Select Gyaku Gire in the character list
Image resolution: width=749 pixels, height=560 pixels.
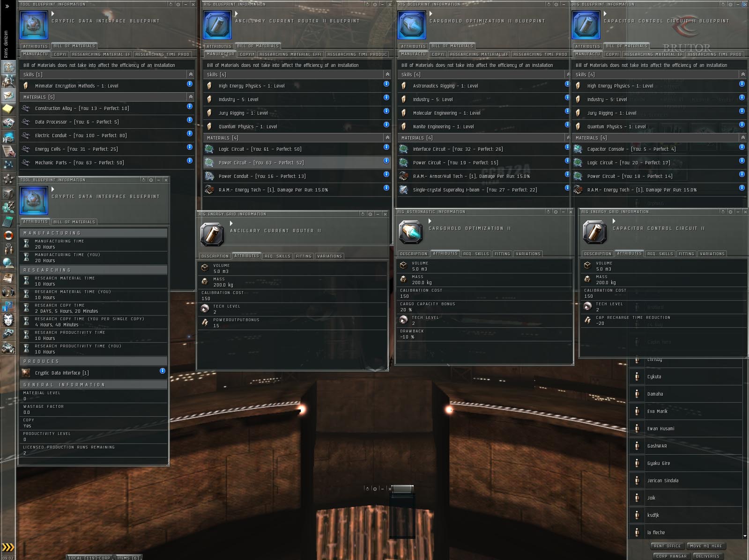coord(685,463)
